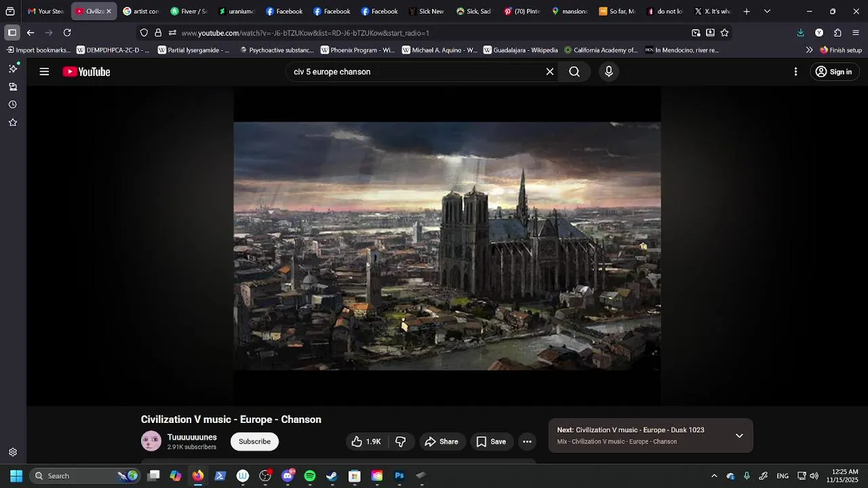The width and height of the screenshot is (868, 488).
Task: Open Guadalajara - Wikipedia bookmark
Action: [x=521, y=50]
